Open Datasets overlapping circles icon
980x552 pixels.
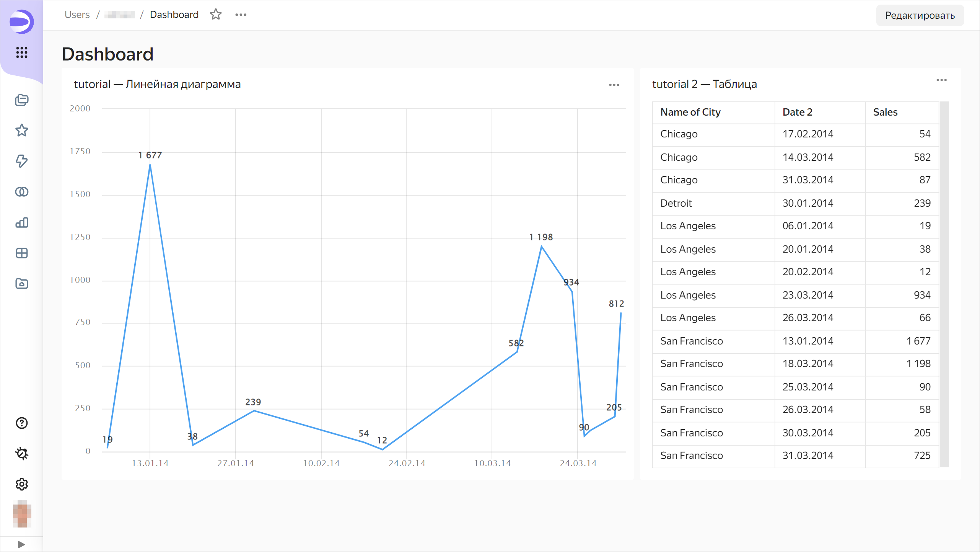point(21,192)
